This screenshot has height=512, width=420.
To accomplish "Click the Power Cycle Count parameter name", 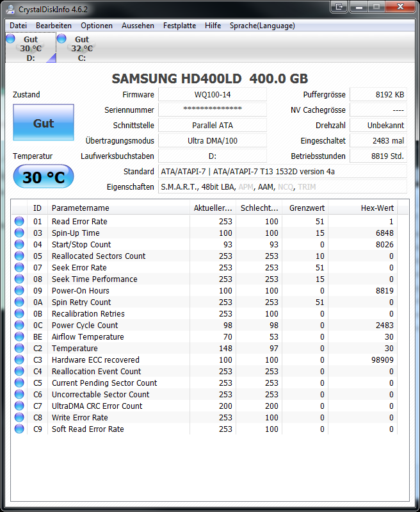I will [x=85, y=326].
